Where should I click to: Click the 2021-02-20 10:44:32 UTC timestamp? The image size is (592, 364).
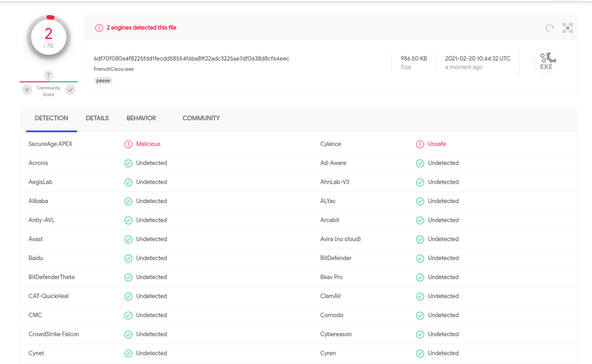click(478, 59)
